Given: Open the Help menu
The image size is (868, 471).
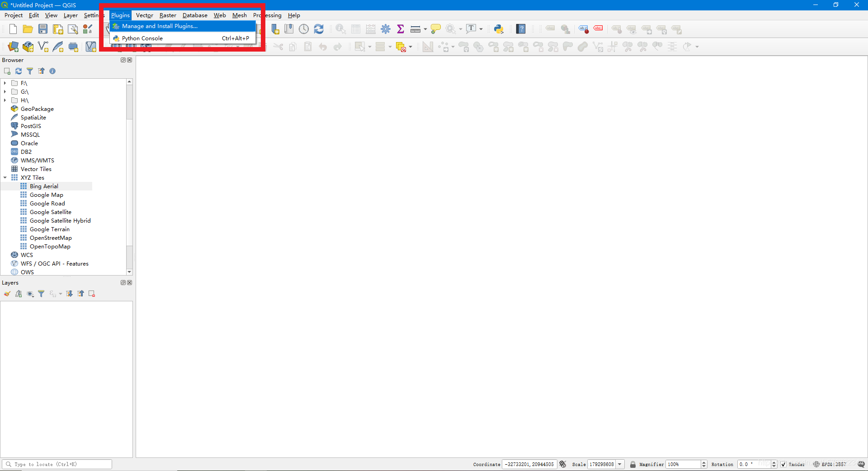Looking at the screenshot, I should (x=294, y=15).
